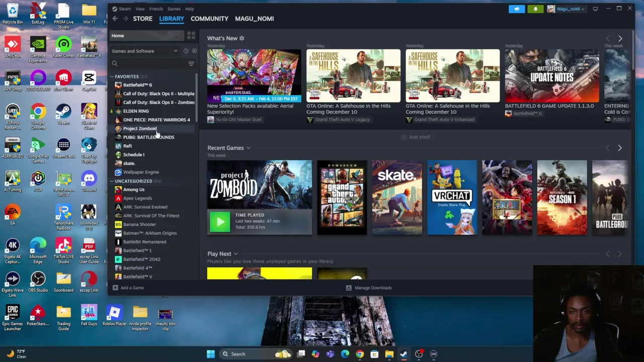Collapse the FAVORITES category
The width and height of the screenshot is (644, 362).
(112, 76)
